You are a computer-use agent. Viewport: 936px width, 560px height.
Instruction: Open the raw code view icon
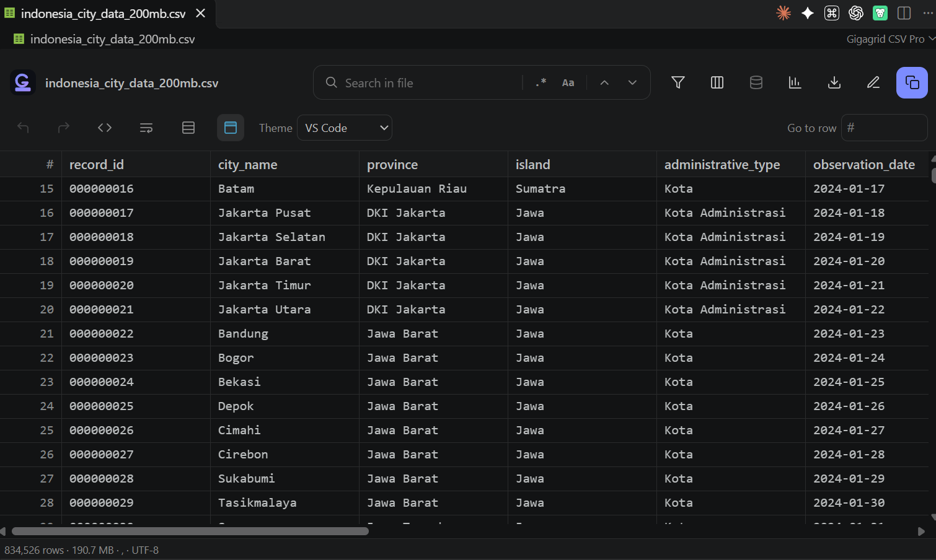pyautogui.click(x=105, y=128)
